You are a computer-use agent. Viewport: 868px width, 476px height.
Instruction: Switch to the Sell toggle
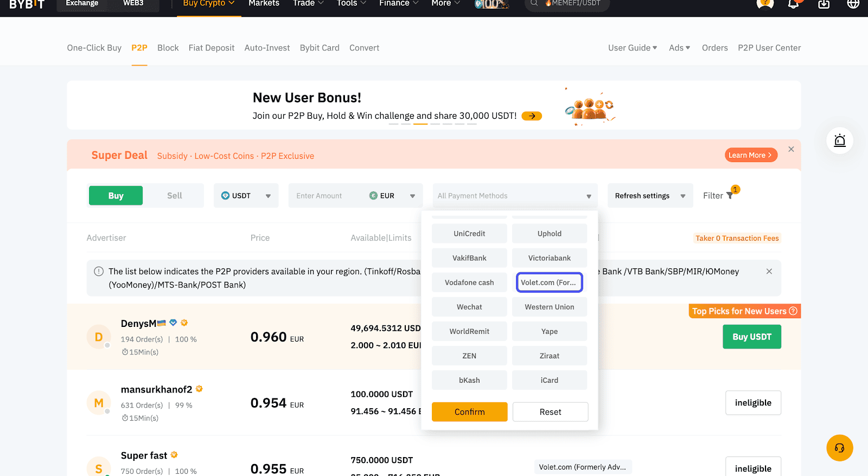(x=174, y=196)
